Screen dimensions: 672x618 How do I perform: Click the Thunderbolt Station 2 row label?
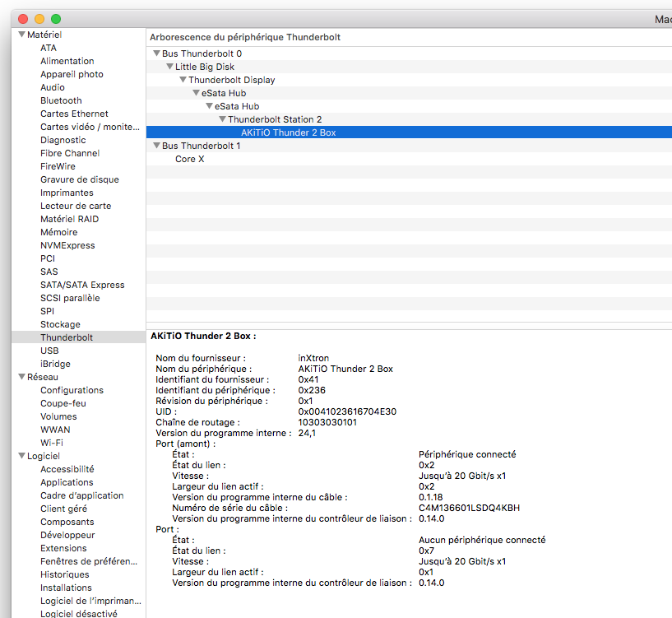coord(275,119)
